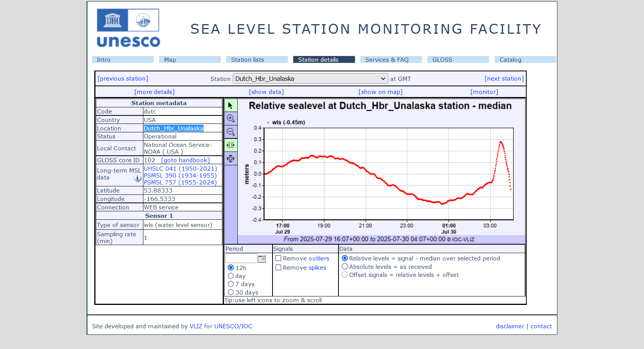Activate the zoom out magnifier tool

point(231,132)
